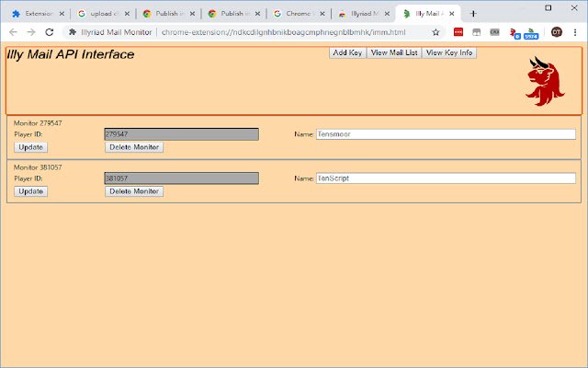Click the Add Key button

point(347,53)
